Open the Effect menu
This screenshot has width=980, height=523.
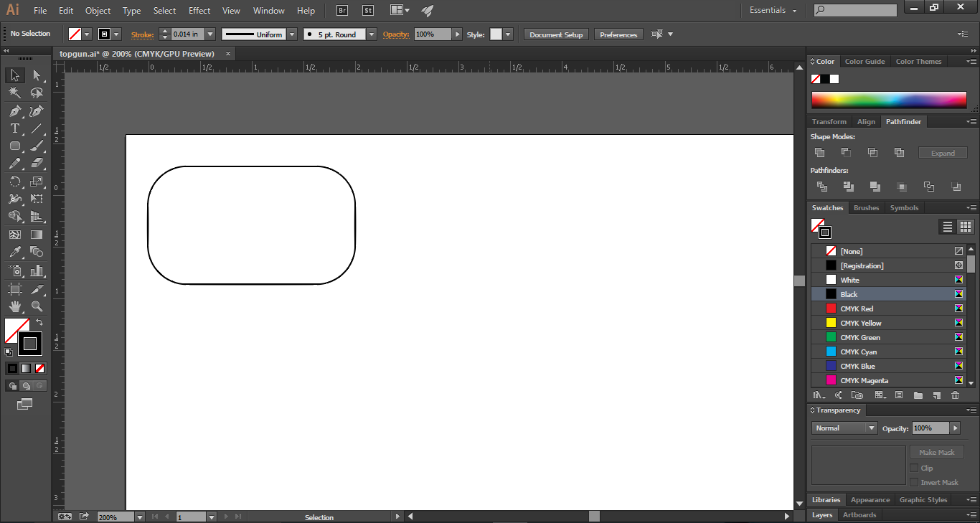199,10
